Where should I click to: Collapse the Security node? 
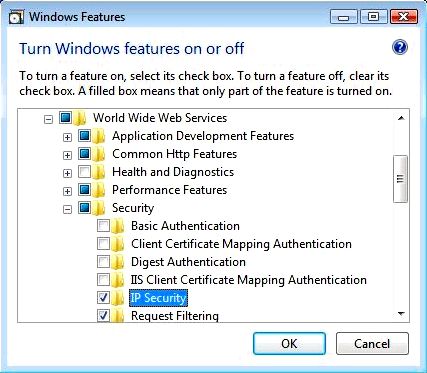click(68, 209)
